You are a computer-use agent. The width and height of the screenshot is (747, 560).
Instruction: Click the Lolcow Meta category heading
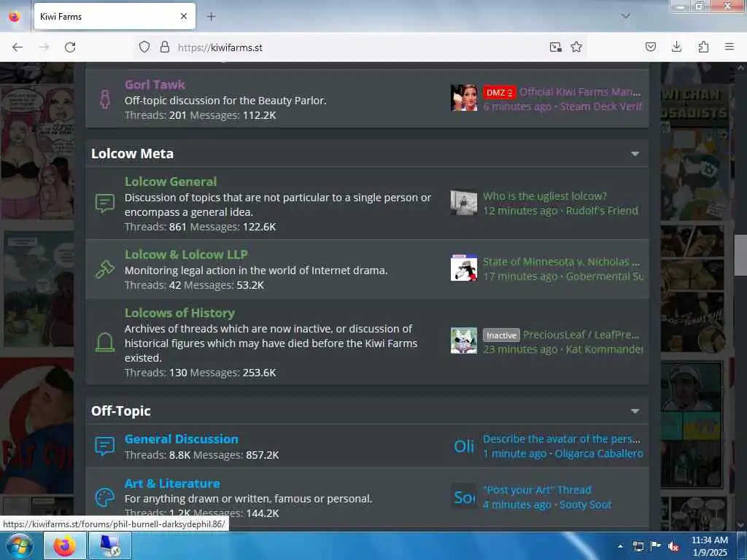(x=132, y=154)
